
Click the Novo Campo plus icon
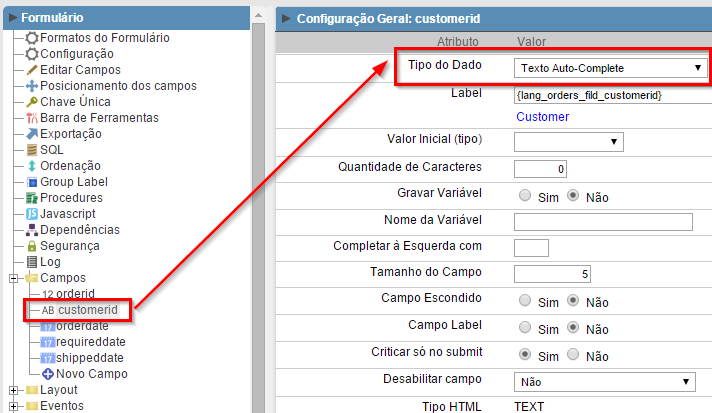coord(48,374)
